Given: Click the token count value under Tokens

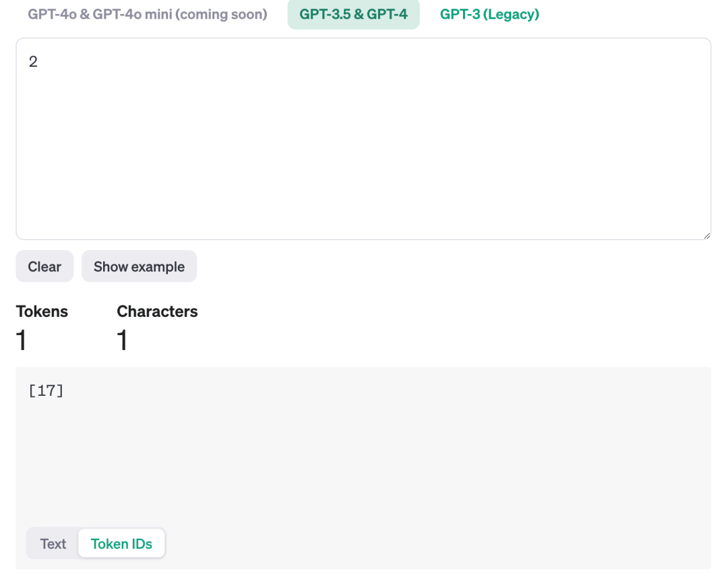Looking at the screenshot, I should 22,341.
